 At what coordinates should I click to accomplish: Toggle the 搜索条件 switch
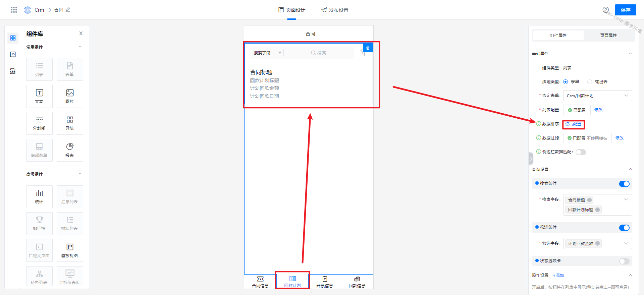click(x=624, y=184)
